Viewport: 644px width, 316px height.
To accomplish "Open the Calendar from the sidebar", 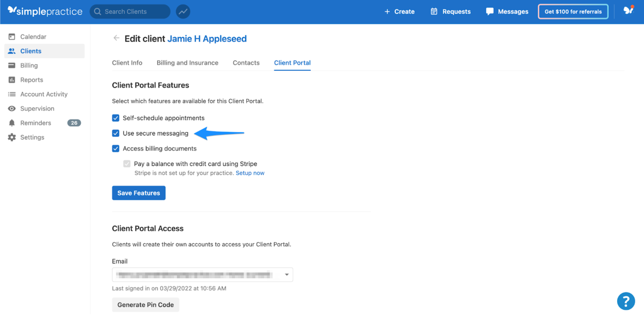I will 33,37.
